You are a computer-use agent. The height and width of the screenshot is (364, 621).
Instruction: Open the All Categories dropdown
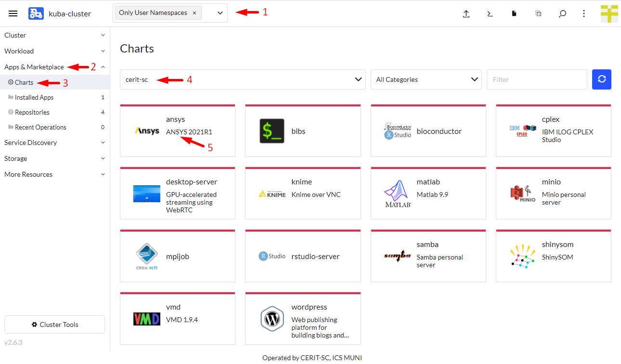(426, 79)
